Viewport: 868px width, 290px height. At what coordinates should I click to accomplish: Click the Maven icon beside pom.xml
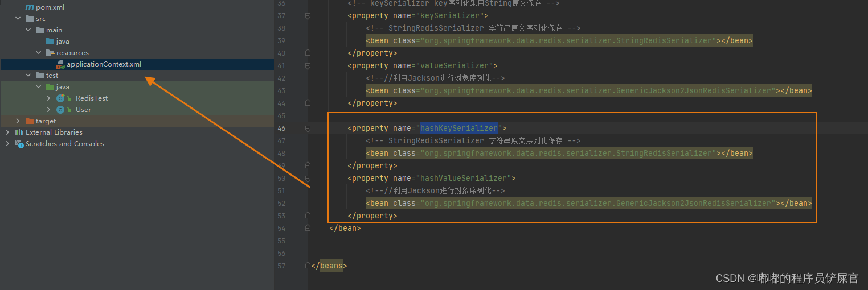pyautogui.click(x=30, y=7)
